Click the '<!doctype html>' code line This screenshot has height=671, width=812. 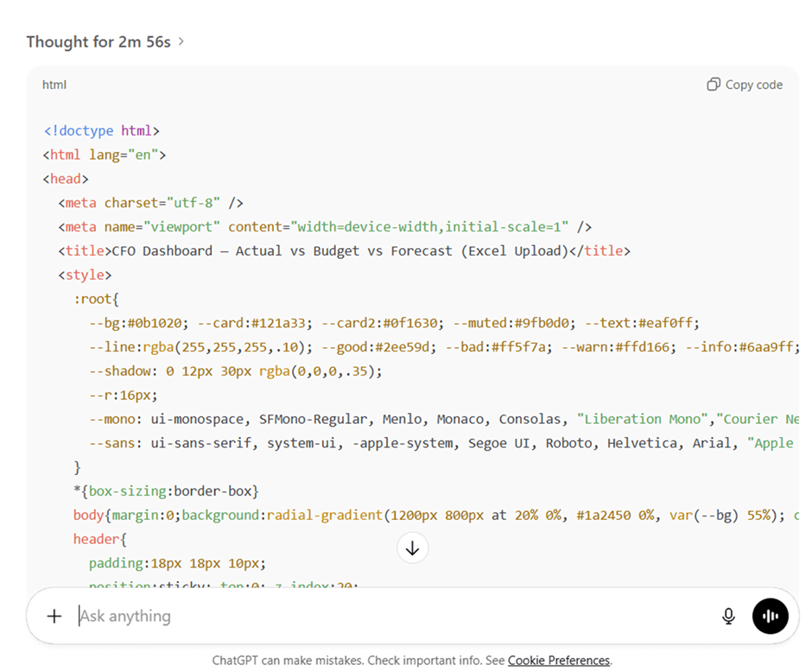tap(102, 131)
